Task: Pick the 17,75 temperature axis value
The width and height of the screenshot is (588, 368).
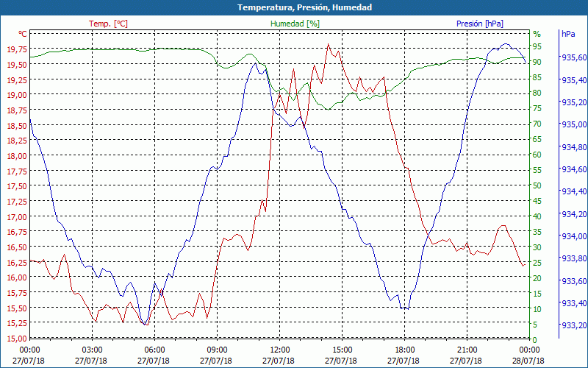Action: 17,171
